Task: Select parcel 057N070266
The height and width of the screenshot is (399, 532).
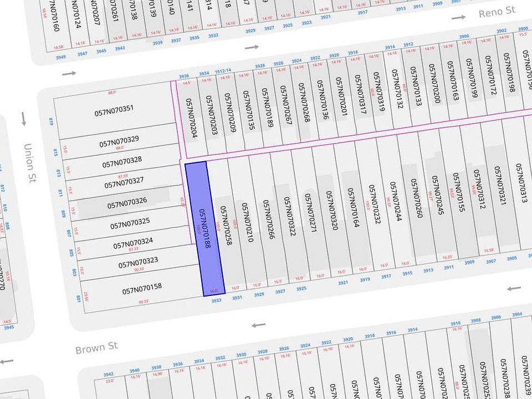Action: [x=269, y=219]
